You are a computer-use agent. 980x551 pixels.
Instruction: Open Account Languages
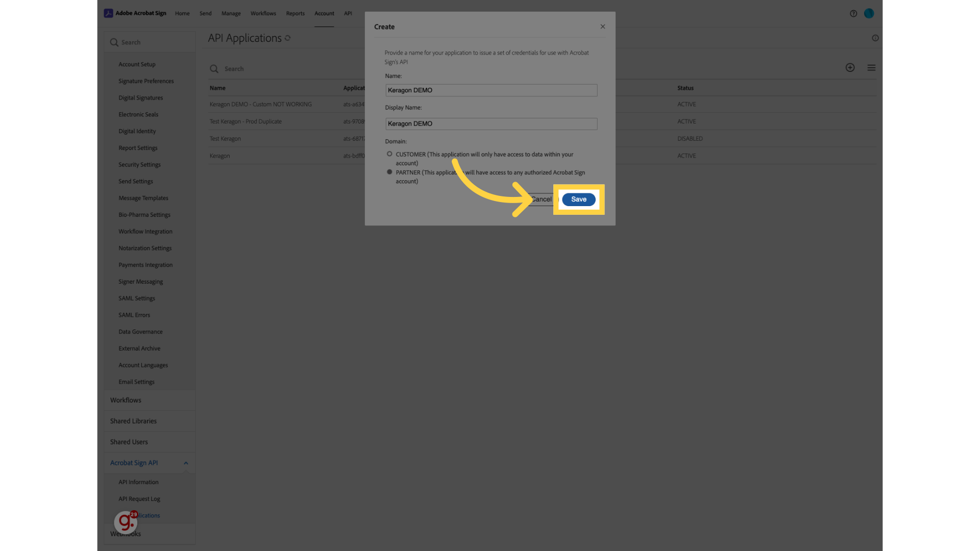click(143, 366)
